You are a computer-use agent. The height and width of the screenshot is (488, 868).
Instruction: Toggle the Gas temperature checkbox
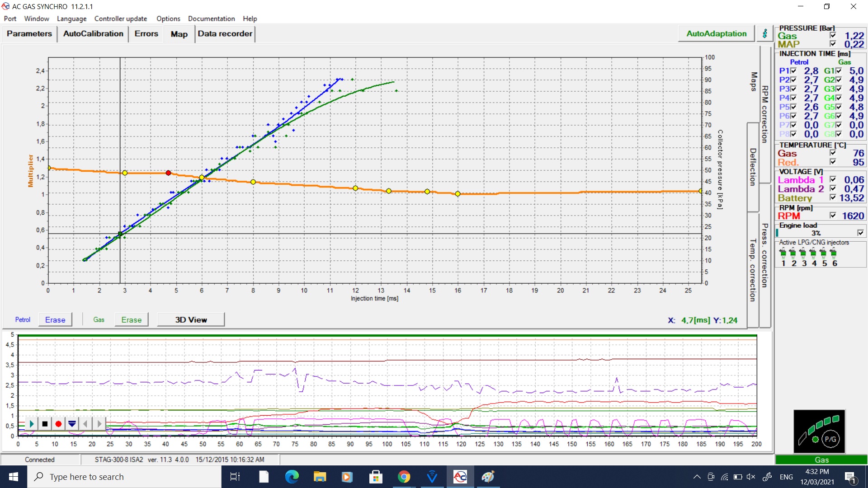pos(833,153)
